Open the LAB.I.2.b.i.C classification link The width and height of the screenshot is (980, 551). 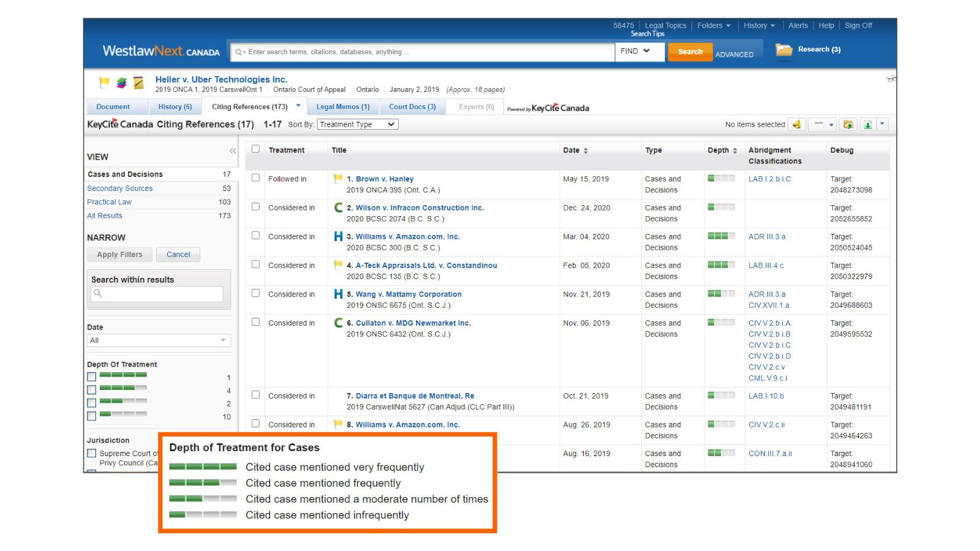pos(769,179)
